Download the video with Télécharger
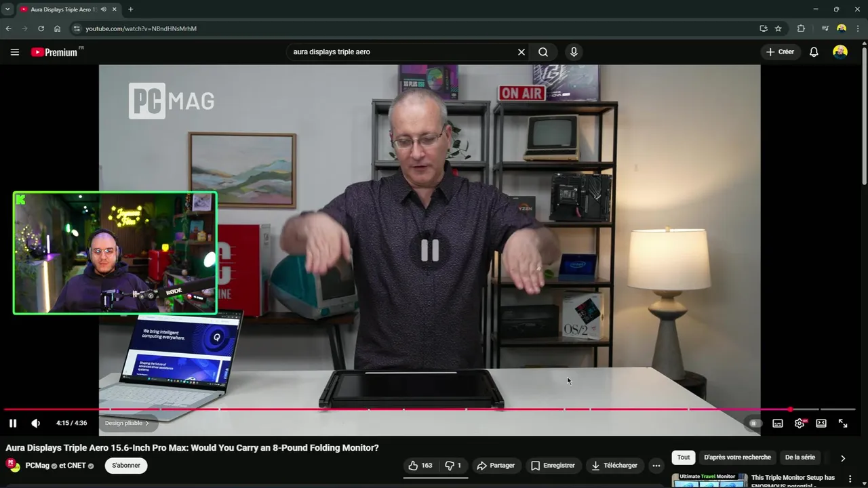868x488 pixels. coord(614,466)
